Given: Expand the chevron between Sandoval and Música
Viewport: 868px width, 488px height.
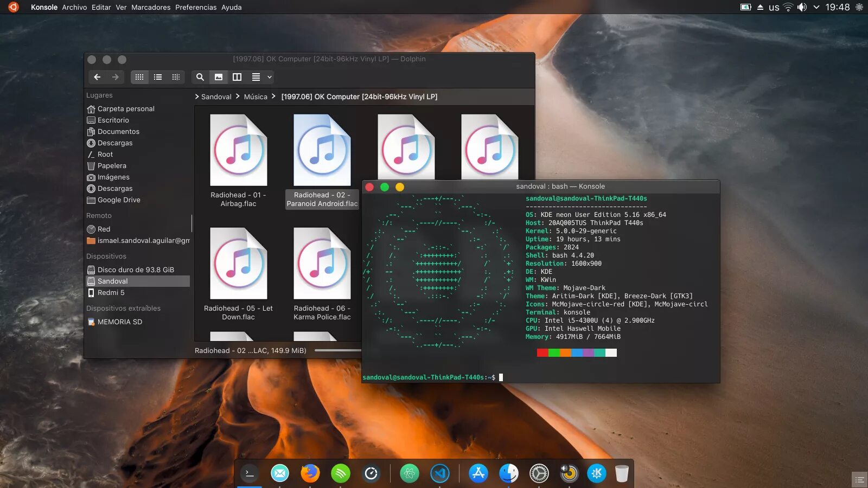Looking at the screenshot, I should 238,97.
